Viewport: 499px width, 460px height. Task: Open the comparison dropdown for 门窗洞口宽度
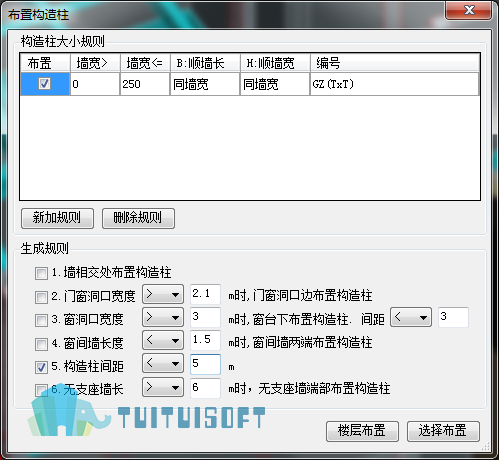163,294
